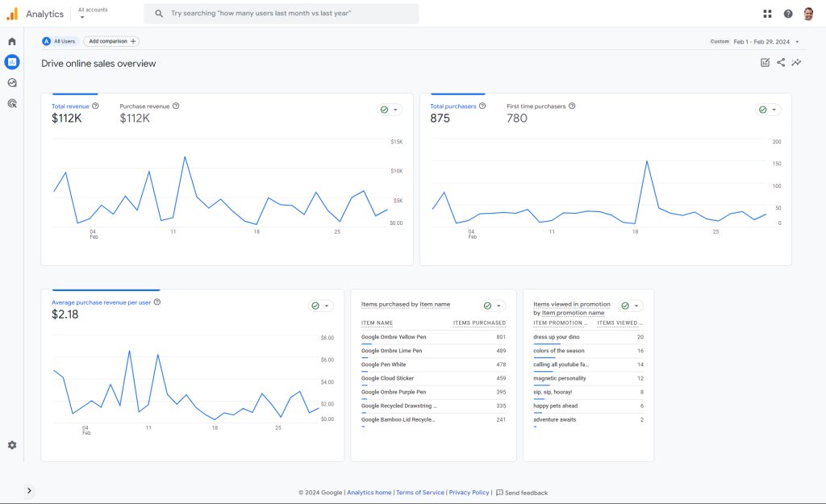Click help icon next to Total revenue
826x504 pixels.
[95, 106]
